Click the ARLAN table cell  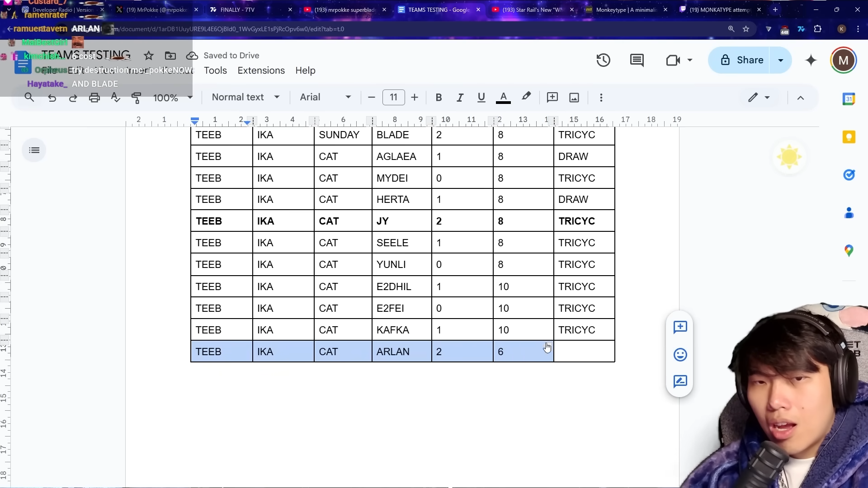401,352
